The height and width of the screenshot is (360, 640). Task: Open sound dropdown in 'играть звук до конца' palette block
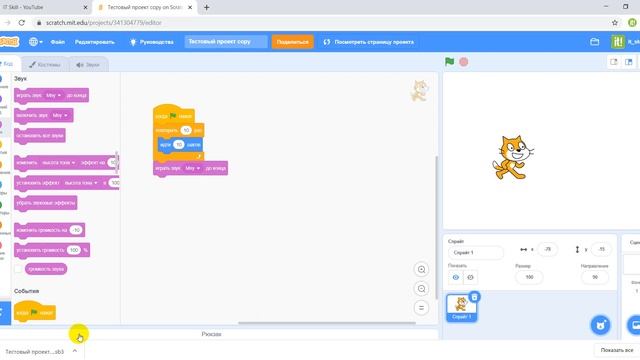pyautogui.click(x=53, y=95)
